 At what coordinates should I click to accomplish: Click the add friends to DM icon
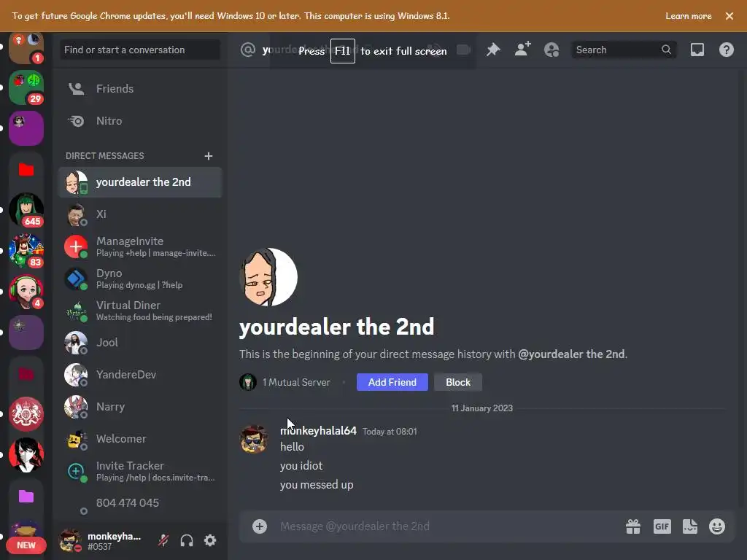(x=522, y=50)
